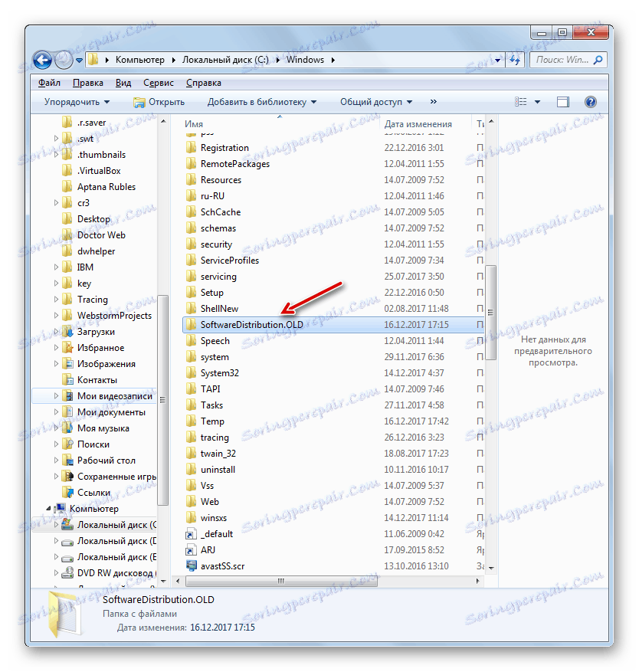Click Компьютер in address breadcrumb
639x672 pixels.
(x=140, y=60)
